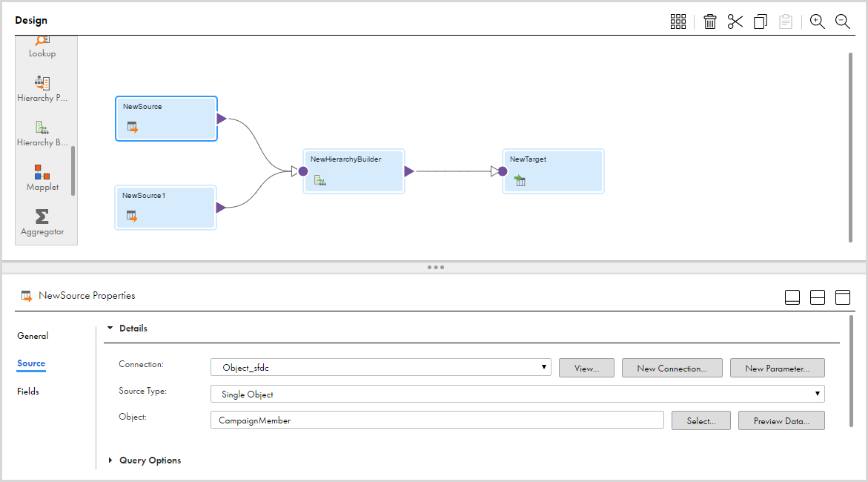Click the New Parameter... button

pos(778,368)
